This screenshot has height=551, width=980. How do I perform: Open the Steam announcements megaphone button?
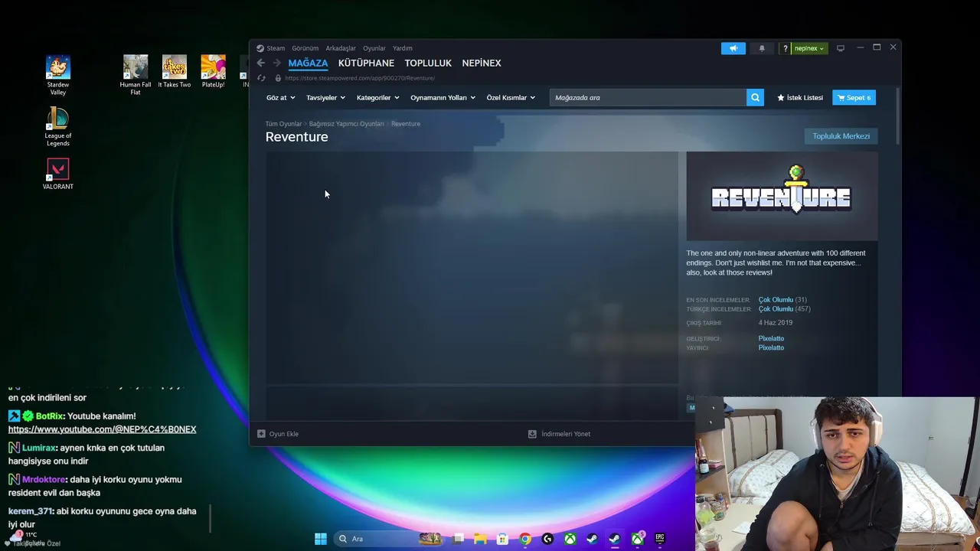(x=733, y=48)
